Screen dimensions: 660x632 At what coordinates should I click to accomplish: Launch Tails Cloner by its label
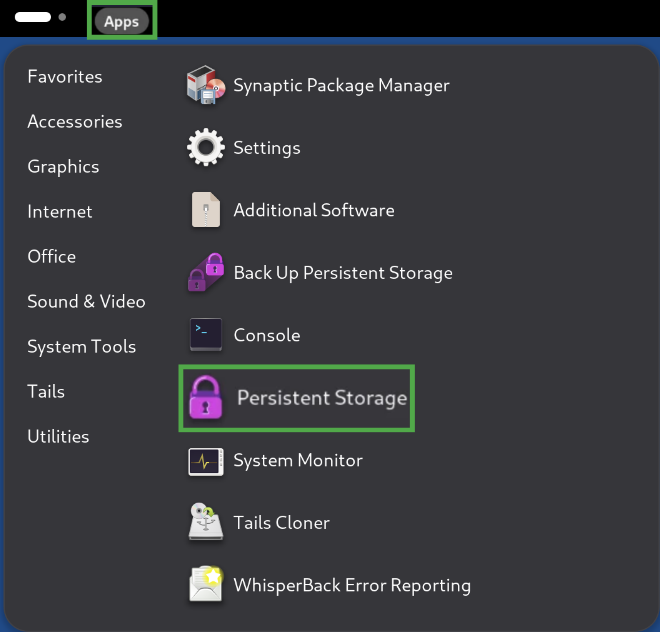pyautogui.click(x=282, y=523)
